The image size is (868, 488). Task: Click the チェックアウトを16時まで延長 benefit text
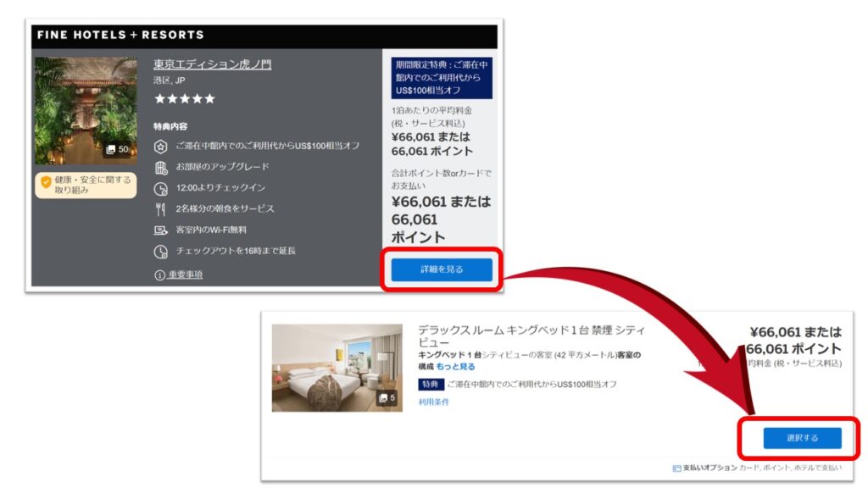pyautogui.click(x=236, y=251)
